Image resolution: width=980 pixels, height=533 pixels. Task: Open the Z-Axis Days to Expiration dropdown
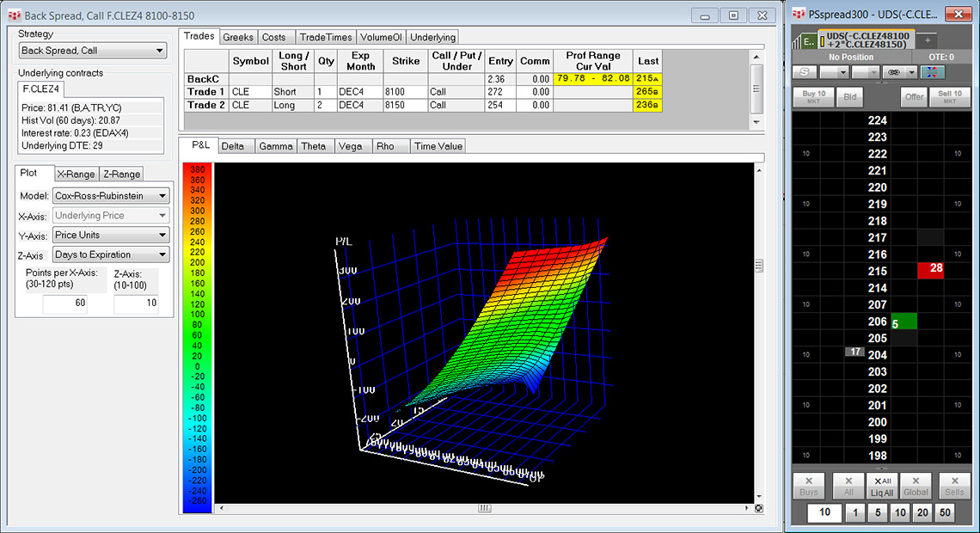tap(111, 254)
